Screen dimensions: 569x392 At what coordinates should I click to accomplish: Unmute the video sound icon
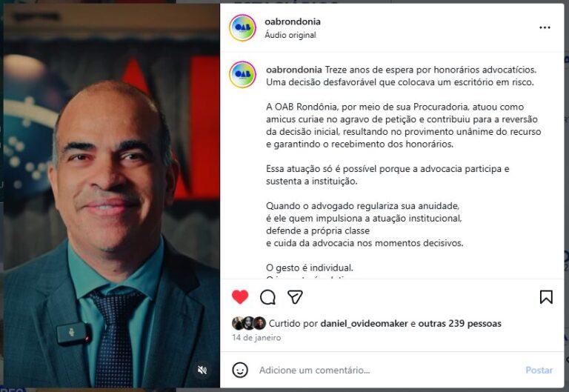[x=202, y=370]
